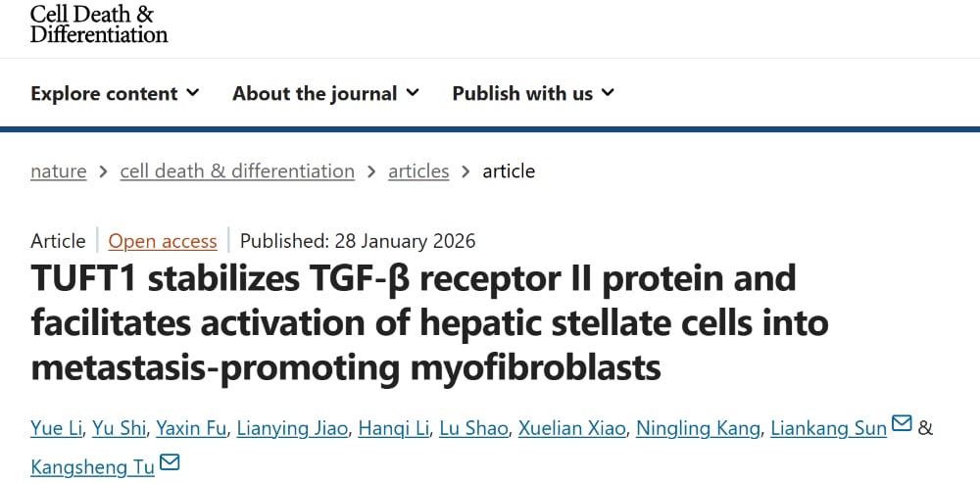The width and height of the screenshot is (980, 483).
Task: Click the Cell Death & Differentiation logo
Action: (x=98, y=24)
